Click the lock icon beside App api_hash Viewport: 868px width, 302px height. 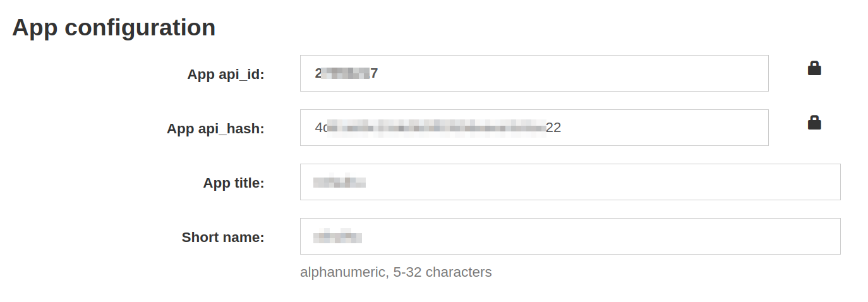click(814, 123)
